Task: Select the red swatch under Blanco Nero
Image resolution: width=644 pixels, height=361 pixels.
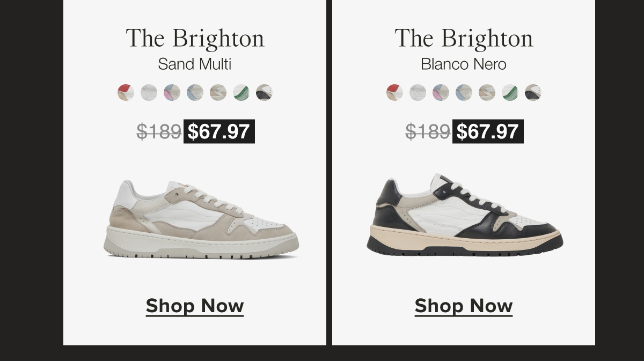Action: click(x=394, y=92)
